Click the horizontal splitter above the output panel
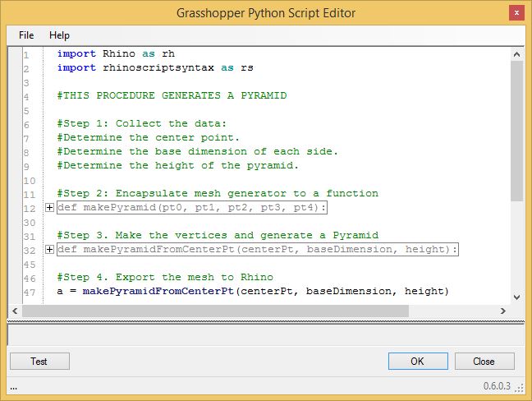Viewport: 532px width, 401px height. tap(266, 320)
